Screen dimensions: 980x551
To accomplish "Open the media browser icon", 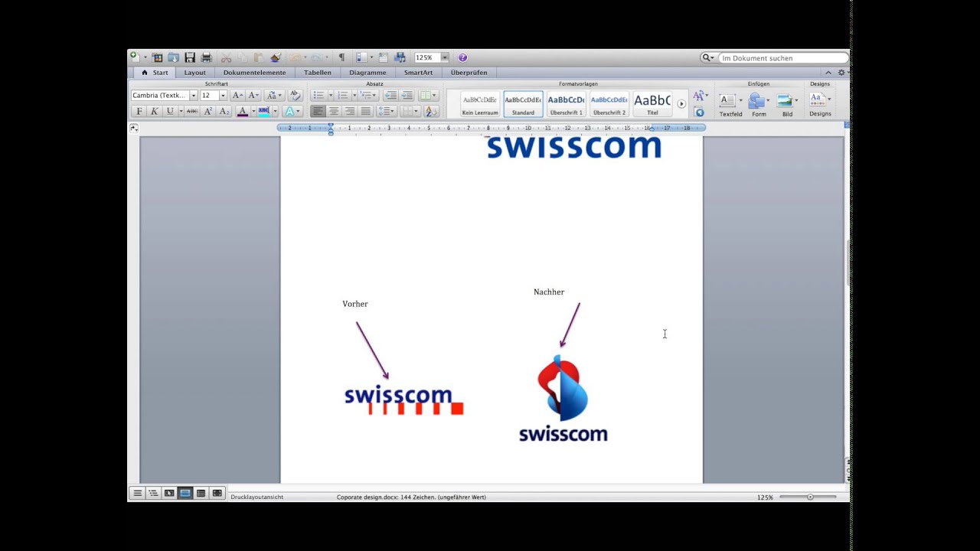I will point(400,57).
